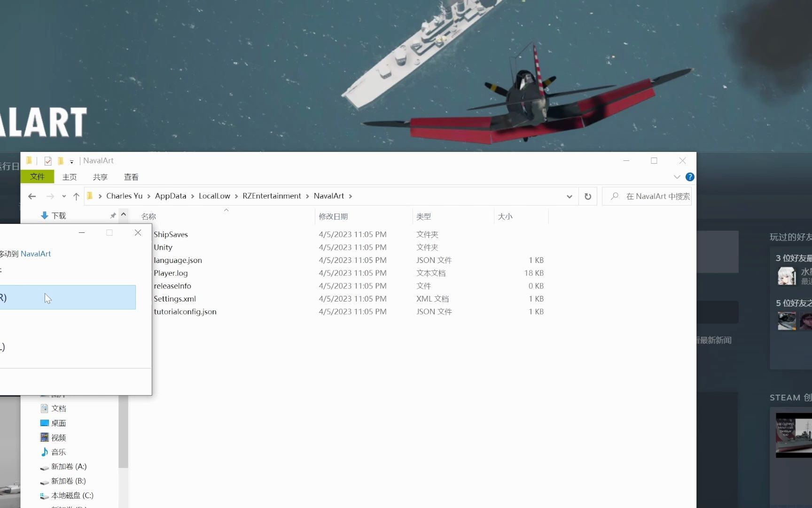The height and width of the screenshot is (508, 812).
Task: Go back with the Explorer back arrow
Action: click(32, 196)
